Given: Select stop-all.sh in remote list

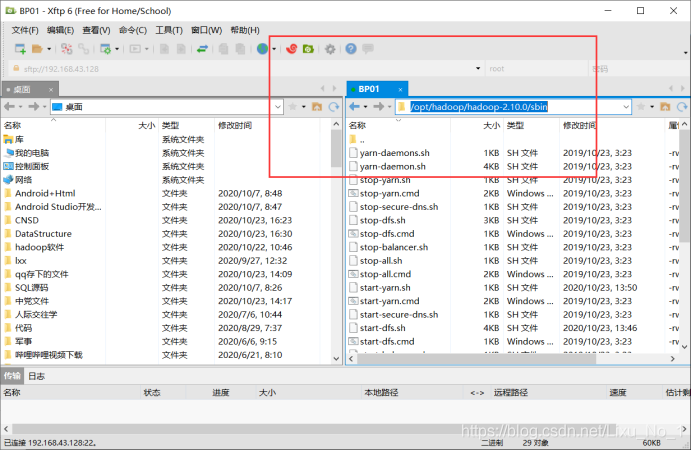Looking at the screenshot, I should click(x=381, y=261).
